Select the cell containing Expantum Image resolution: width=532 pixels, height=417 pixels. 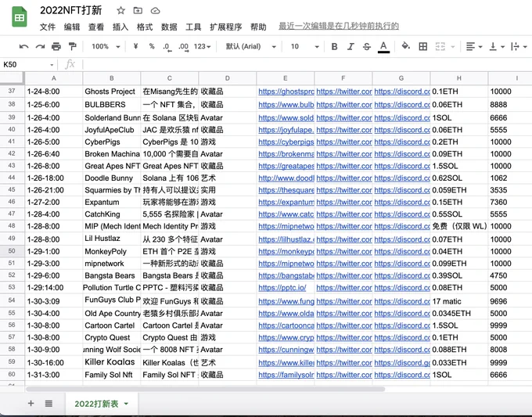[111, 202]
